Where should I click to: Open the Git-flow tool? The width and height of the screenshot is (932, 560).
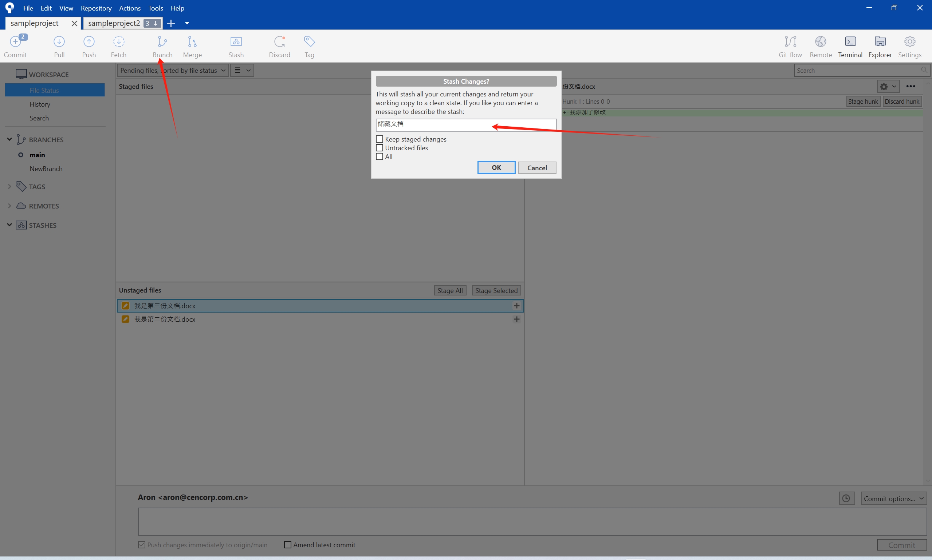pyautogui.click(x=790, y=46)
